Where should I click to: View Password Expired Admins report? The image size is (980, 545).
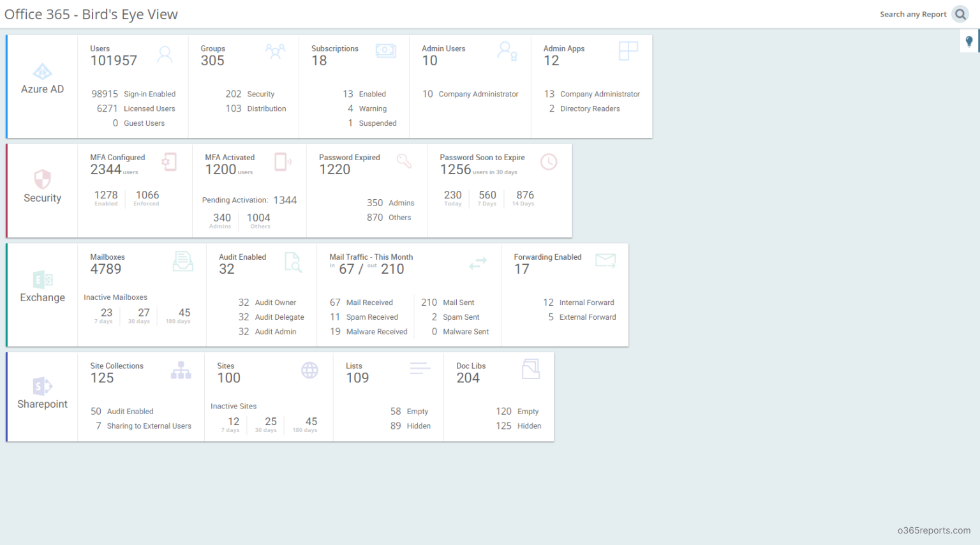[390, 203]
